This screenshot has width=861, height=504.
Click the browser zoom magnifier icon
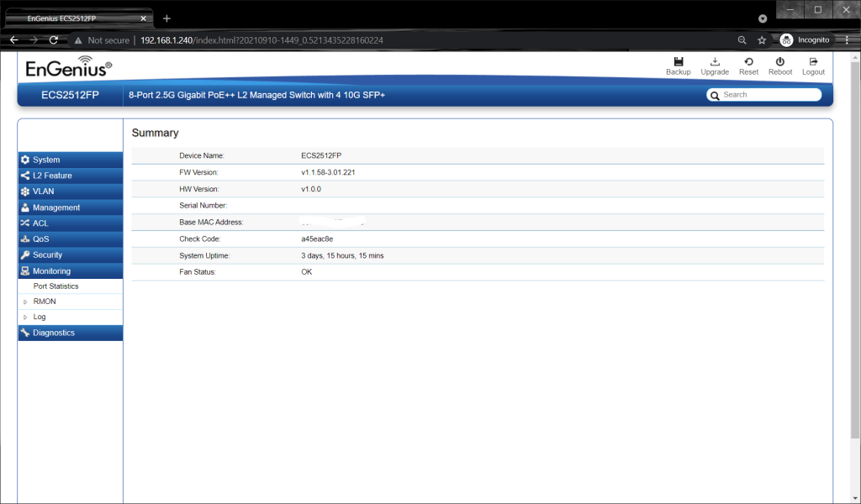tap(742, 40)
